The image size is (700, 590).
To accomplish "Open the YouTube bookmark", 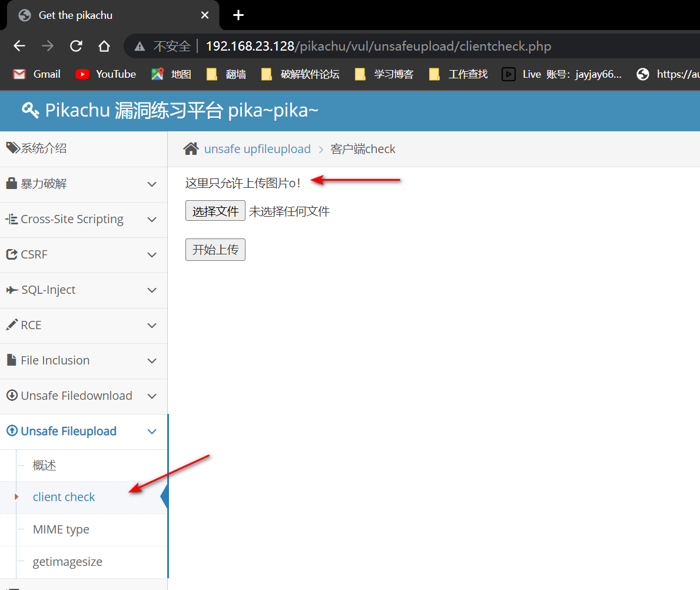I will point(106,74).
